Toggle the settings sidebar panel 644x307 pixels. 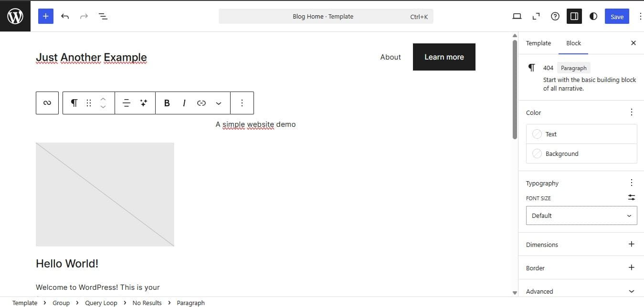click(x=574, y=16)
